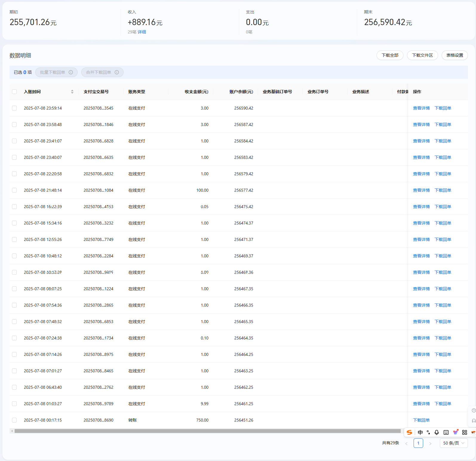Click the 转账 type cell

133,420
